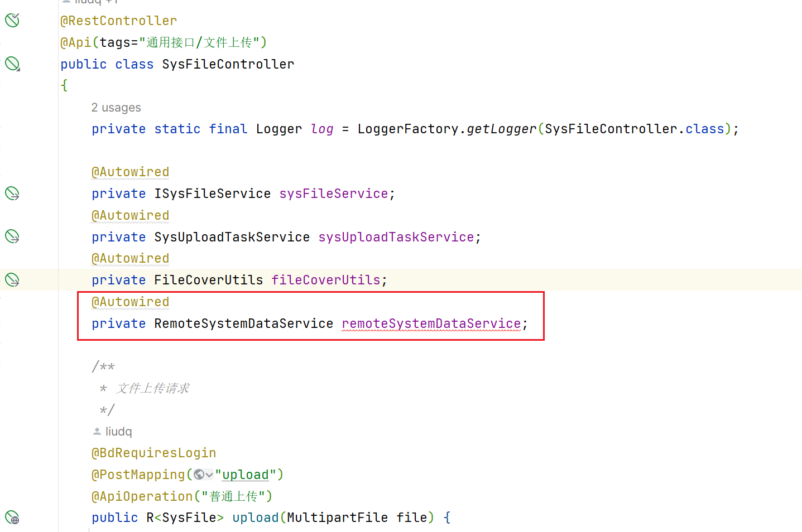802x532 pixels.
Task: Click the @PostMapping annotation
Action: [138, 475]
